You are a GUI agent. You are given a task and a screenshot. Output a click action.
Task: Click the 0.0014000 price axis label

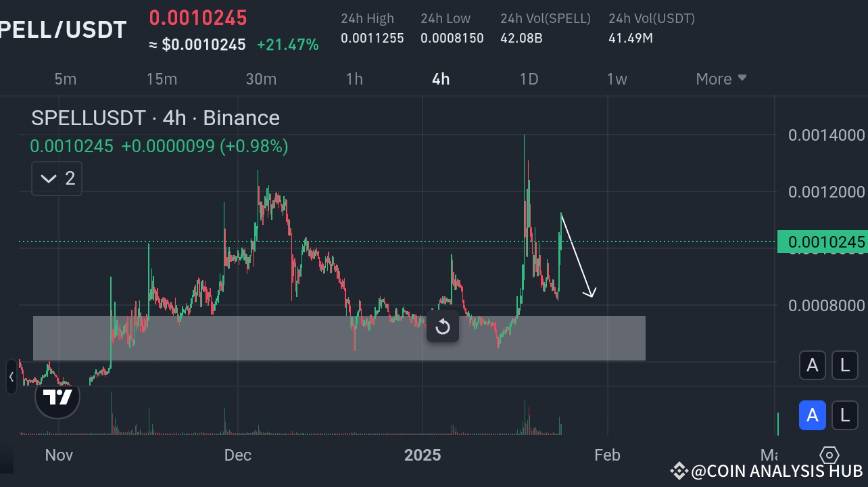coord(827,135)
